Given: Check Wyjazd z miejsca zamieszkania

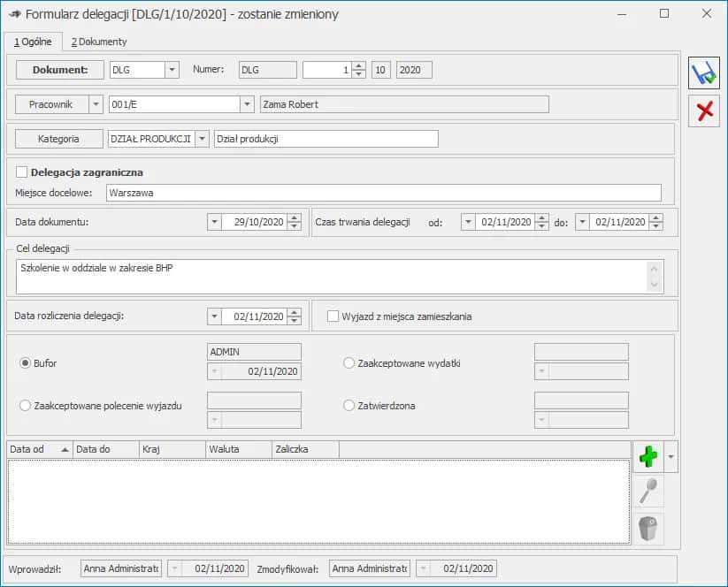Looking at the screenshot, I should pyautogui.click(x=333, y=316).
